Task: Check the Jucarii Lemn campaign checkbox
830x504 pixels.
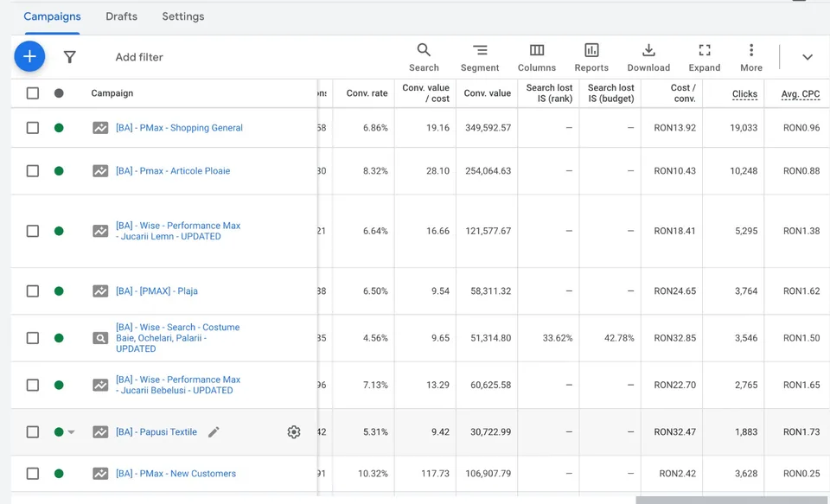Action: [x=33, y=231]
